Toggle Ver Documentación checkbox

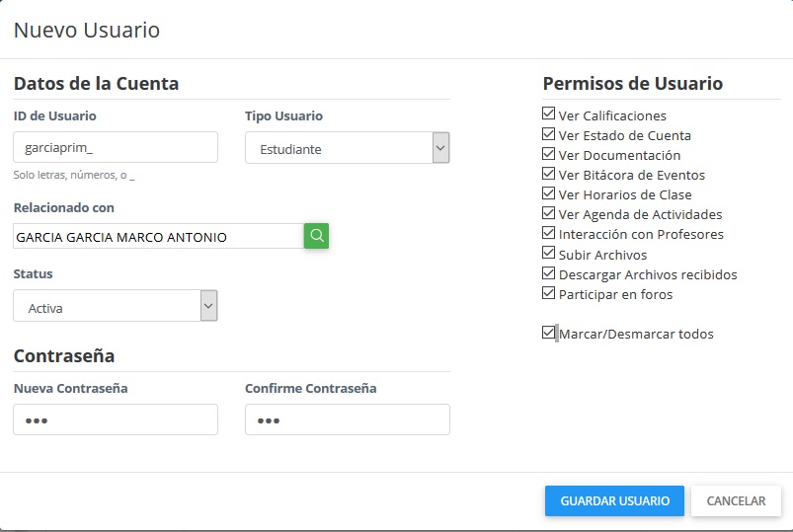pos(549,154)
